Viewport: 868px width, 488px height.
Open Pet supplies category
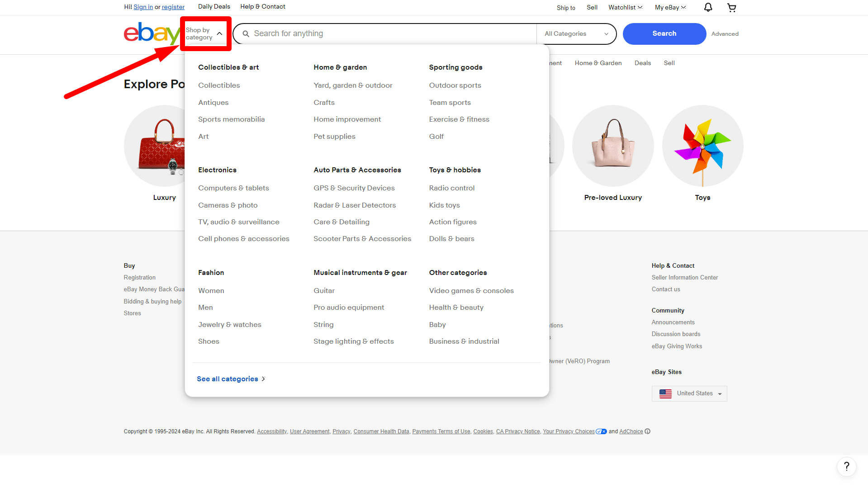point(334,137)
